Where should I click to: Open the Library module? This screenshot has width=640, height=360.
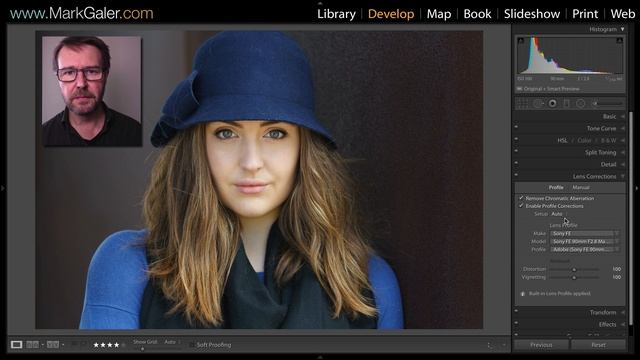(x=336, y=14)
